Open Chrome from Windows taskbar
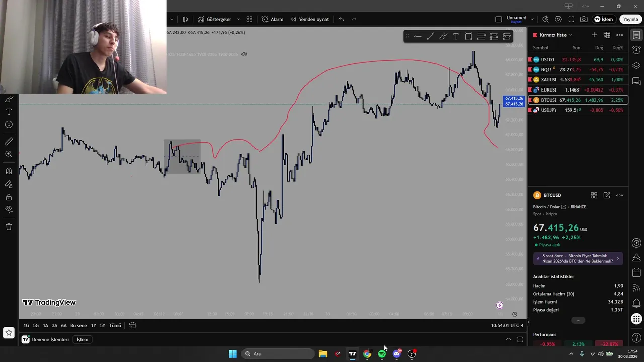The width and height of the screenshot is (644, 362). click(367, 354)
